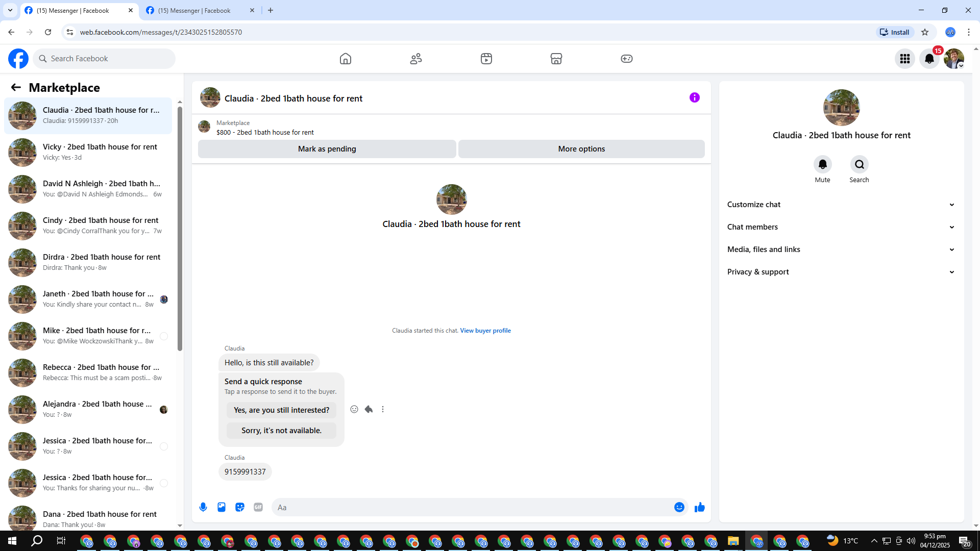Open the emoji picker in message box
Screen dimensions: 980x551
(x=679, y=507)
